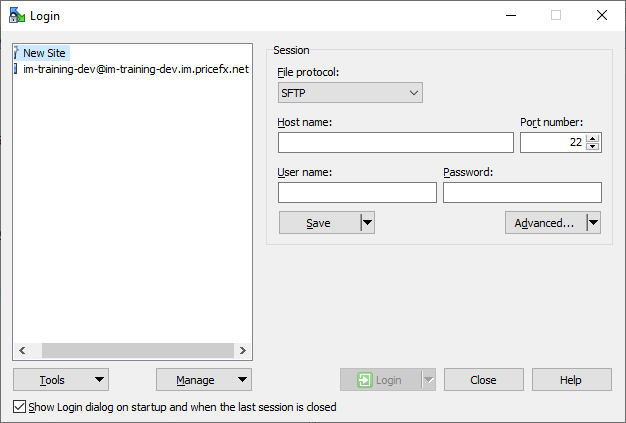Click in the Host name field

(395, 143)
